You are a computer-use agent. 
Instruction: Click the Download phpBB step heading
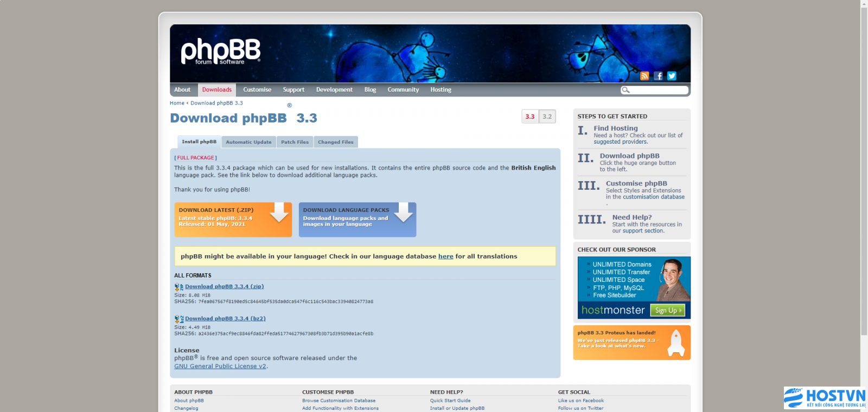pos(630,156)
